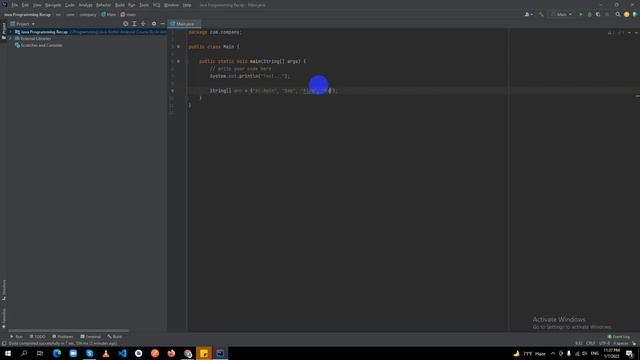The height and width of the screenshot is (360, 640).
Task: Hide the Project panel with minus icon
Action: click(x=162, y=24)
